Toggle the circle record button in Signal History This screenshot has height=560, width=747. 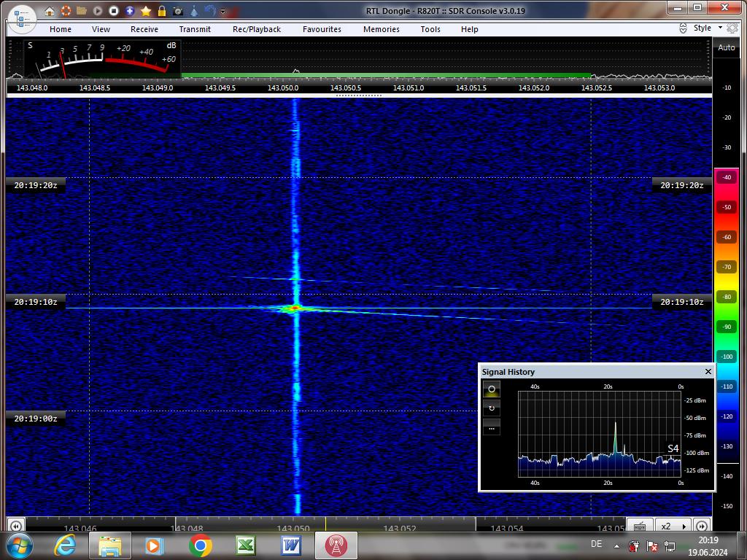click(x=492, y=389)
